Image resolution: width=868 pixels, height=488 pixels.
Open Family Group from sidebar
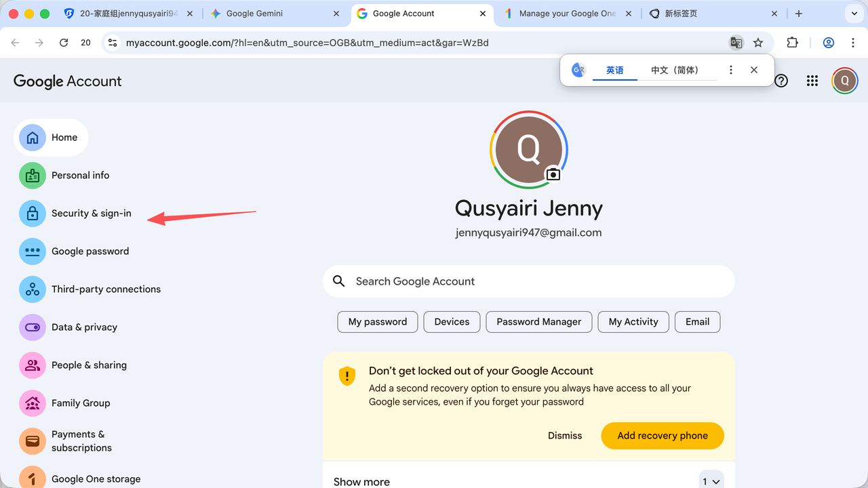click(81, 403)
